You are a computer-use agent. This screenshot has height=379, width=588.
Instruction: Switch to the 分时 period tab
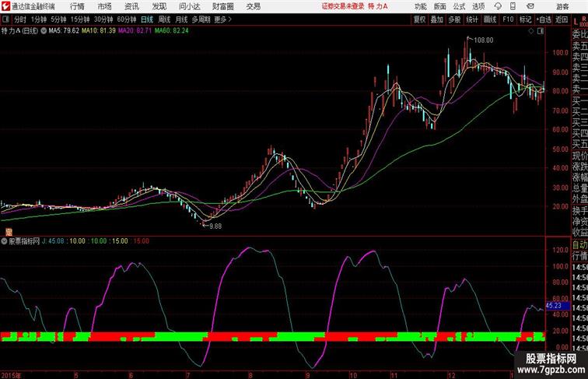[20, 19]
